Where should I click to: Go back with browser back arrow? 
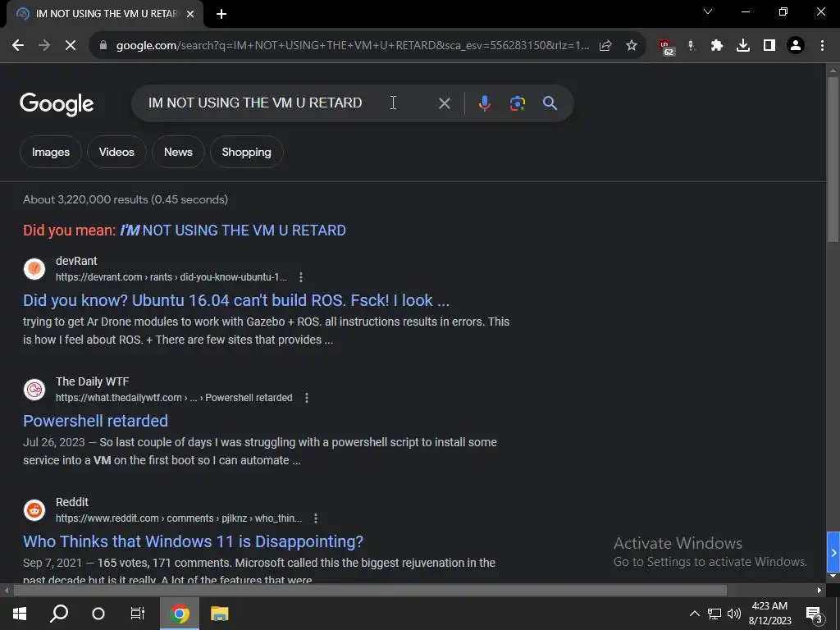coord(18,46)
